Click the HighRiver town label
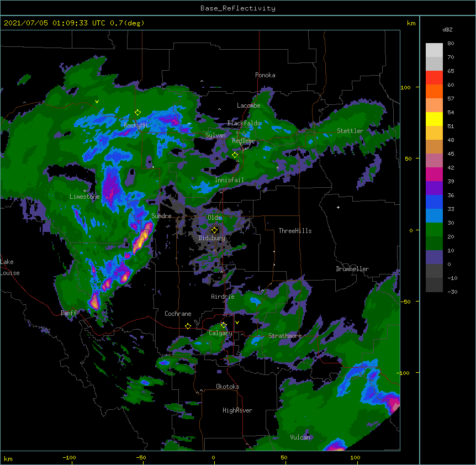 click(237, 410)
